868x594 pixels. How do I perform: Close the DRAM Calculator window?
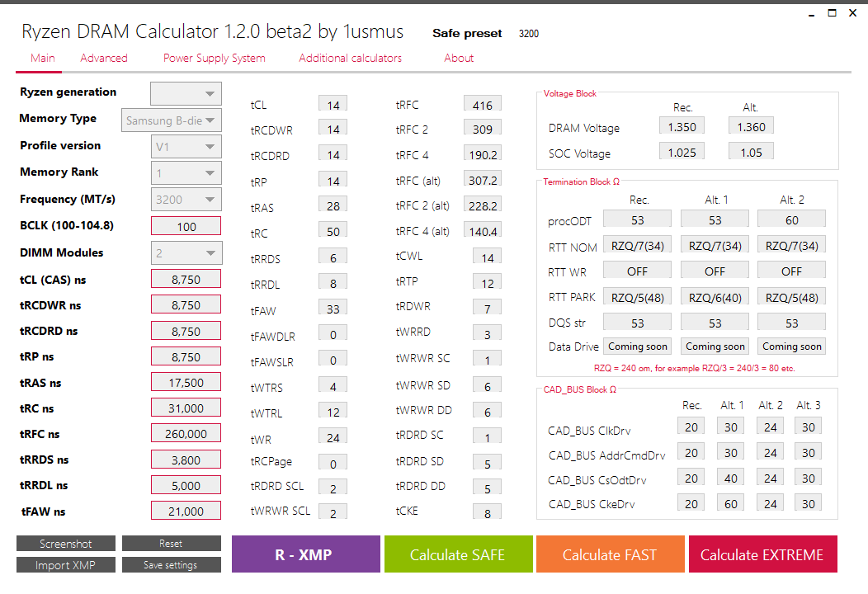852,12
